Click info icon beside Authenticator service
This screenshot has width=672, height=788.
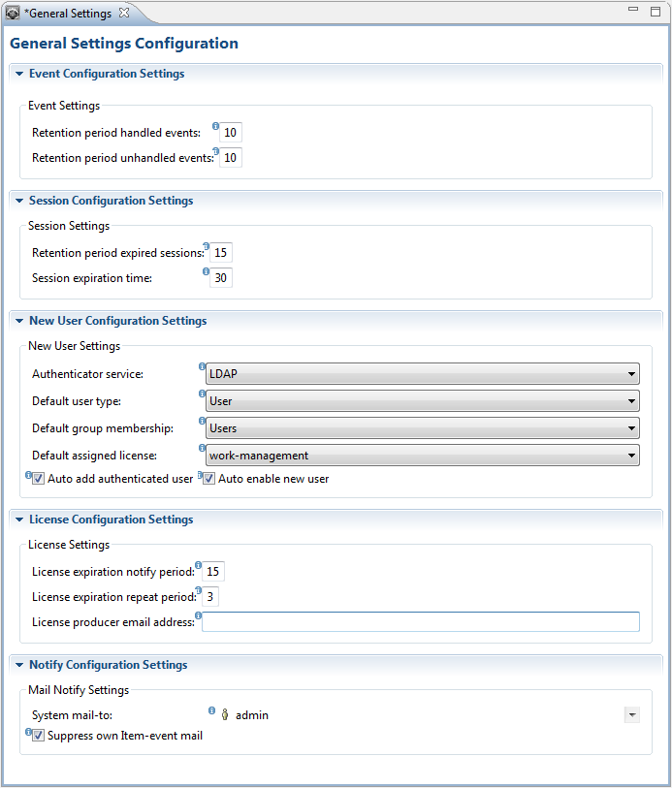(202, 367)
